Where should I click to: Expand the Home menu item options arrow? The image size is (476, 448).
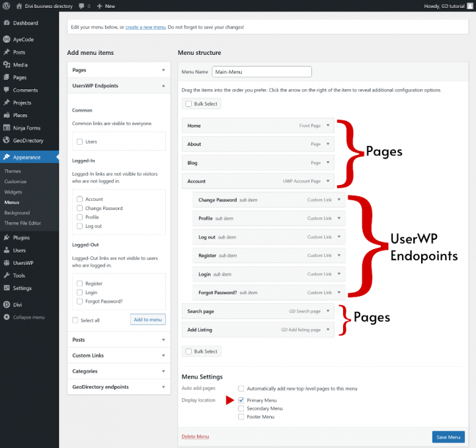point(329,126)
